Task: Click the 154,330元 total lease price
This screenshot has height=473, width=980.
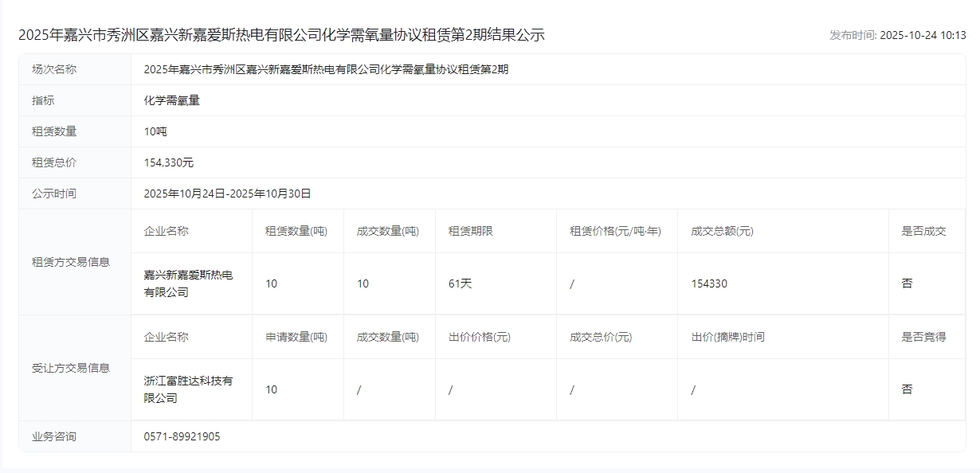Action: (168, 162)
